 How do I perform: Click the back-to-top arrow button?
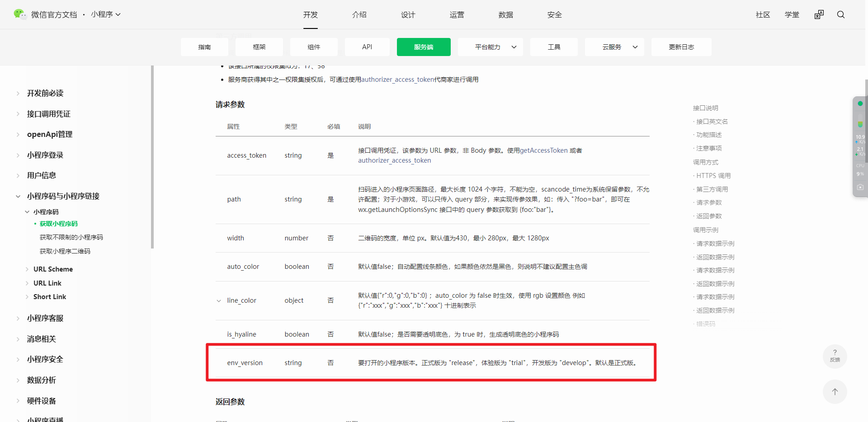835,392
